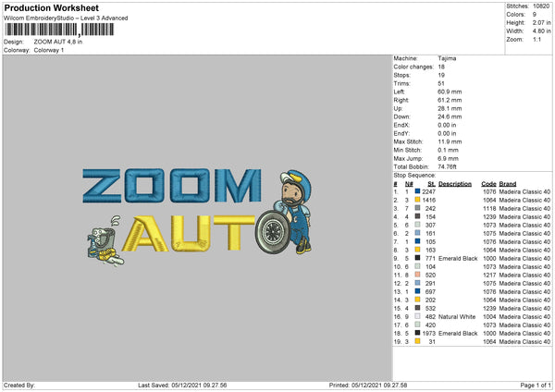Pick the yellow swatch in stop row 19
Viewport: 555px width, 392px height.
418,341
